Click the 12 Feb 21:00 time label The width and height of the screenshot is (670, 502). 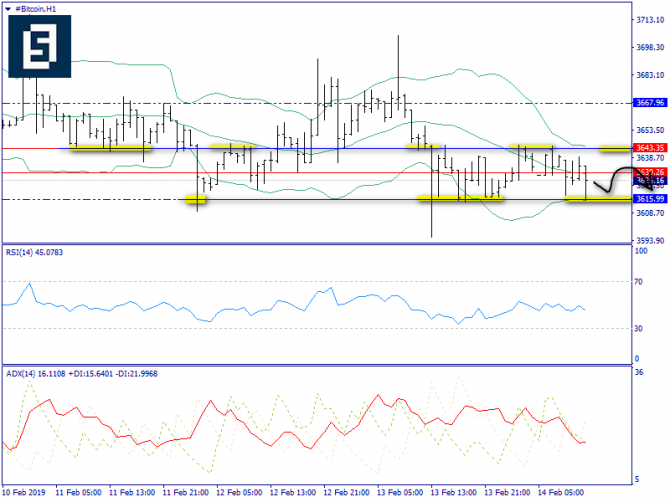click(x=347, y=493)
